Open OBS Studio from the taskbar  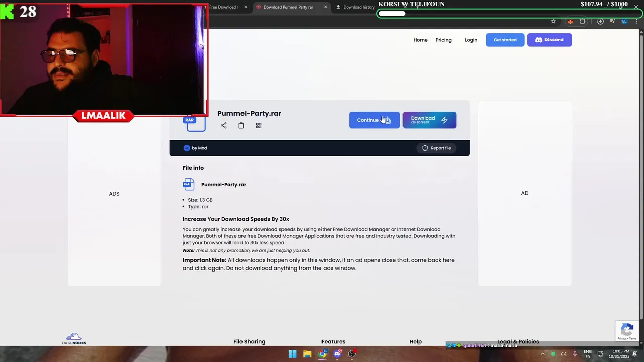coord(352,354)
